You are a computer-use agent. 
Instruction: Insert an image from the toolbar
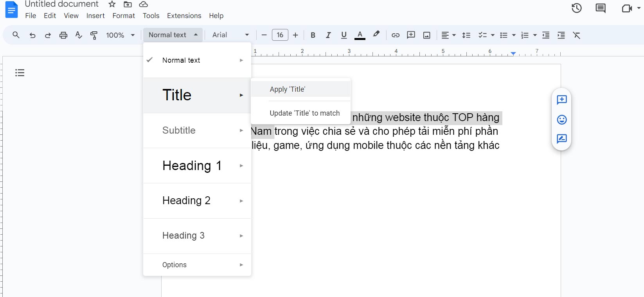[x=427, y=35]
